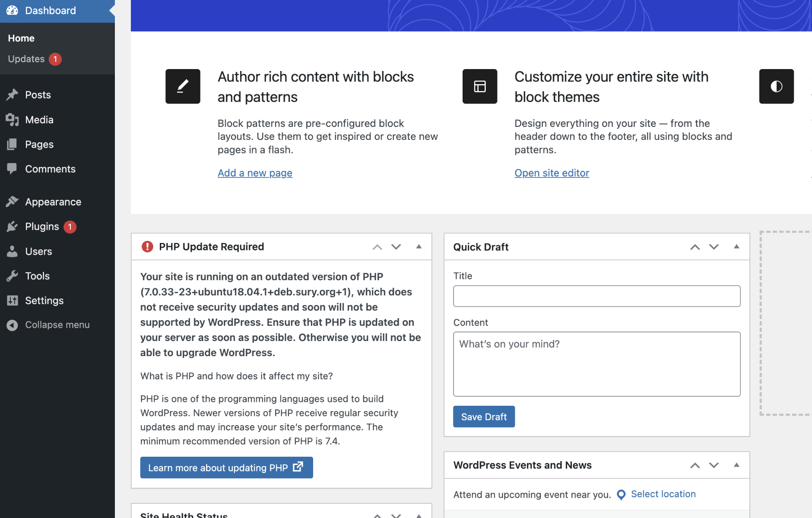Screen dimensions: 812x518
Task: Toggle the Quick Draft panel closed
Action: tap(736, 246)
